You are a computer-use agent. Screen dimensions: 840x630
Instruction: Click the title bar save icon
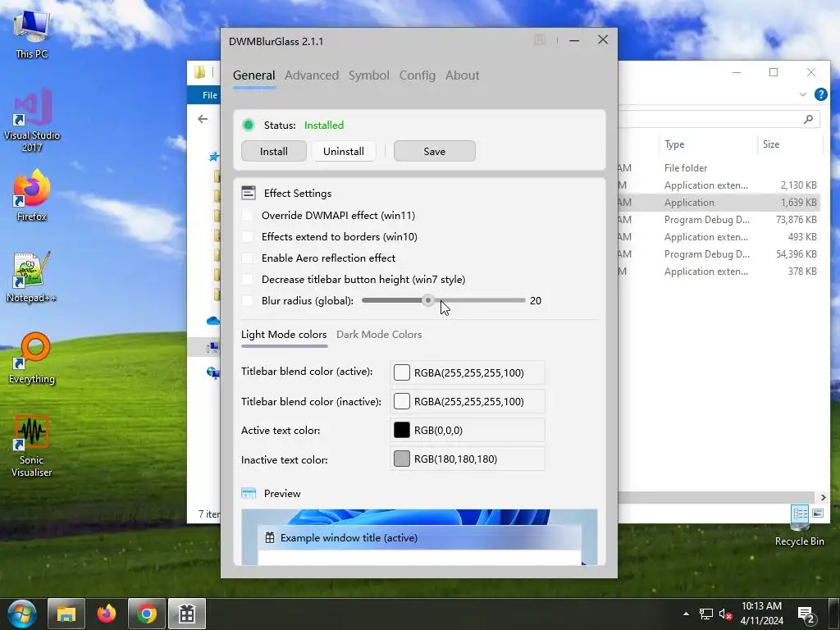click(540, 39)
